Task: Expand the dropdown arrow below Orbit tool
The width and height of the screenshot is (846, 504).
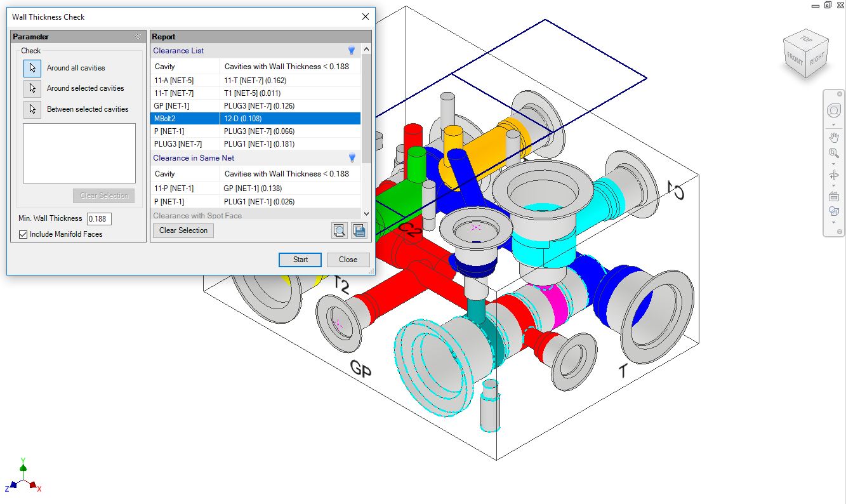Action: click(833, 185)
